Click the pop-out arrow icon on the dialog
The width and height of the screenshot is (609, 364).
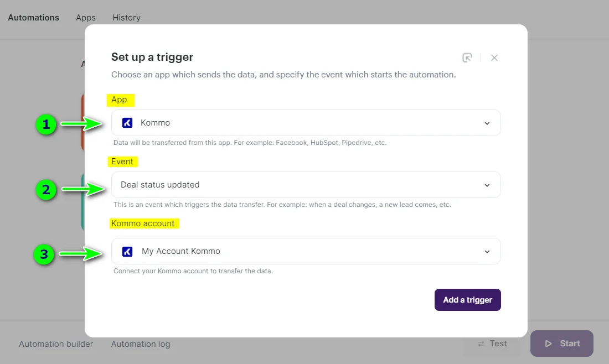coord(467,57)
